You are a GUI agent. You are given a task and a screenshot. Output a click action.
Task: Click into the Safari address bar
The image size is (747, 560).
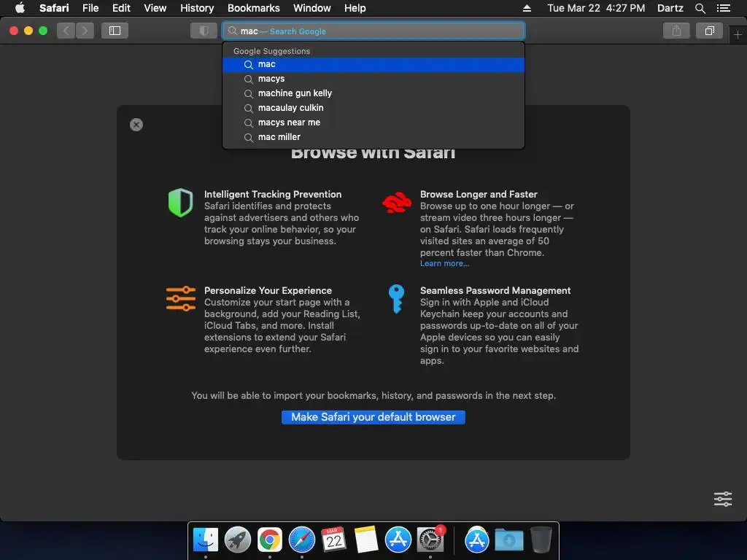coord(373,31)
